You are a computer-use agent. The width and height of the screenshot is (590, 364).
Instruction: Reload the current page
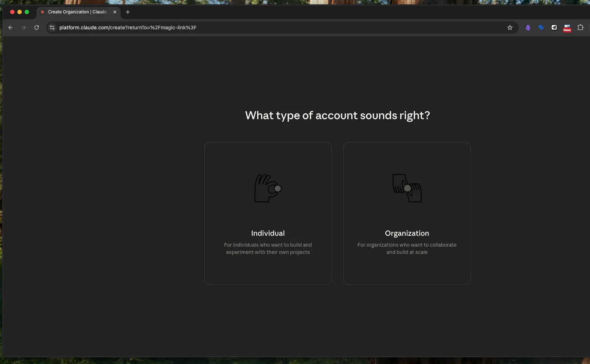tap(37, 28)
